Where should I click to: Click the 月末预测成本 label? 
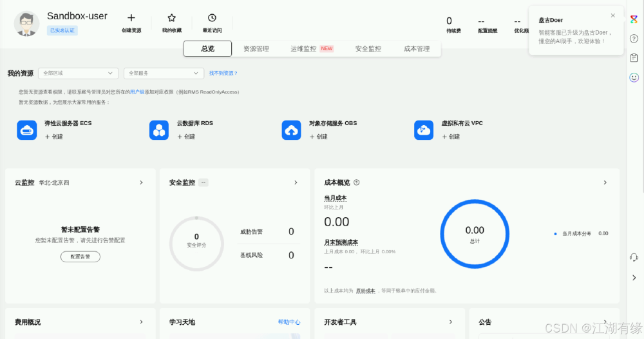(341, 242)
